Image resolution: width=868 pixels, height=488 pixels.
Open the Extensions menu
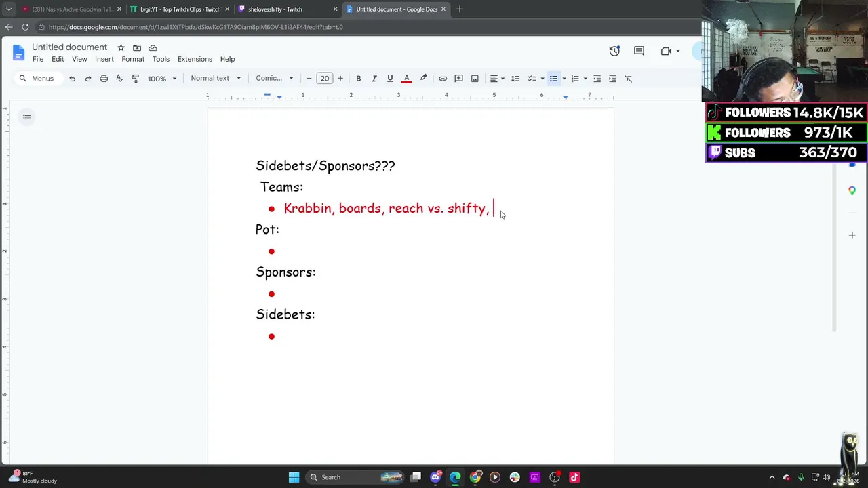point(195,59)
